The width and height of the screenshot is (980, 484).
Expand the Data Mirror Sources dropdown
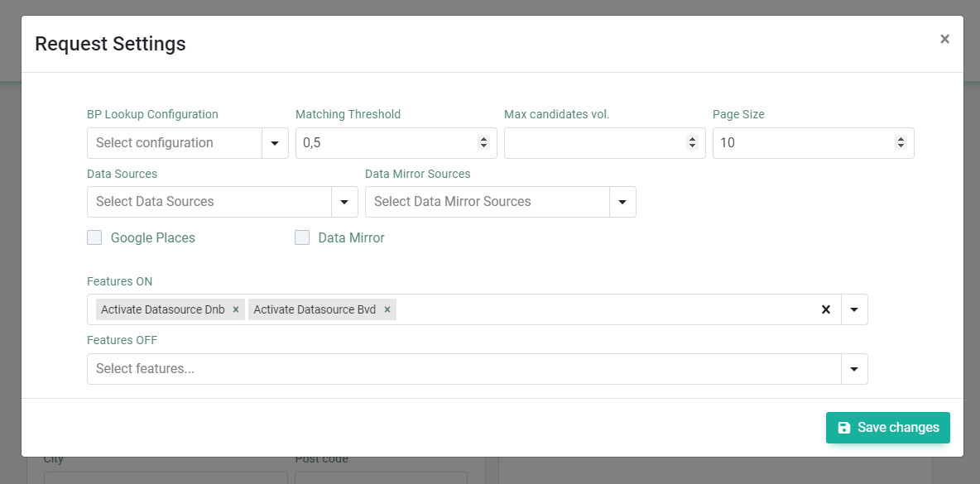point(501,202)
